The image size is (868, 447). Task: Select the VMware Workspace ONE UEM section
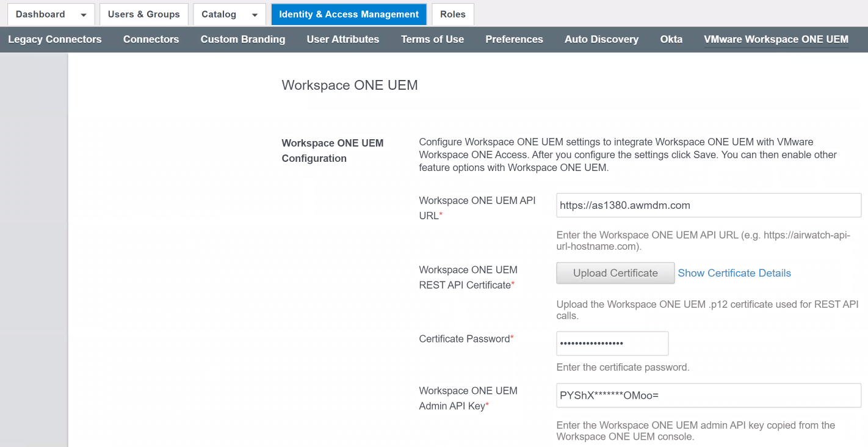point(776,39)
